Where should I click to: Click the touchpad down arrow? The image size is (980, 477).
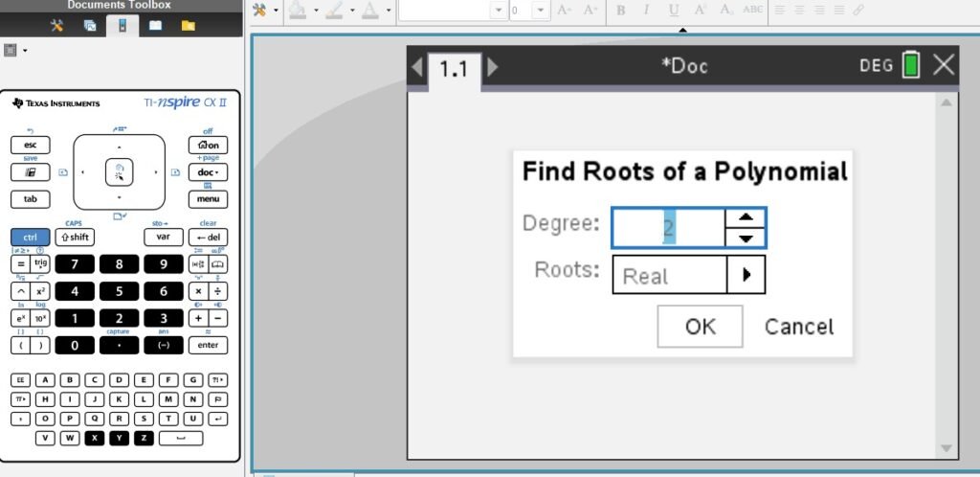(120, 197)
